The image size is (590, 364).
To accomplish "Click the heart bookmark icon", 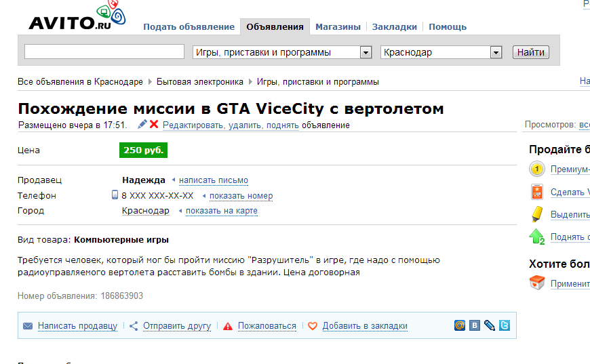I will pyautogui.click(x=313, y=326).
